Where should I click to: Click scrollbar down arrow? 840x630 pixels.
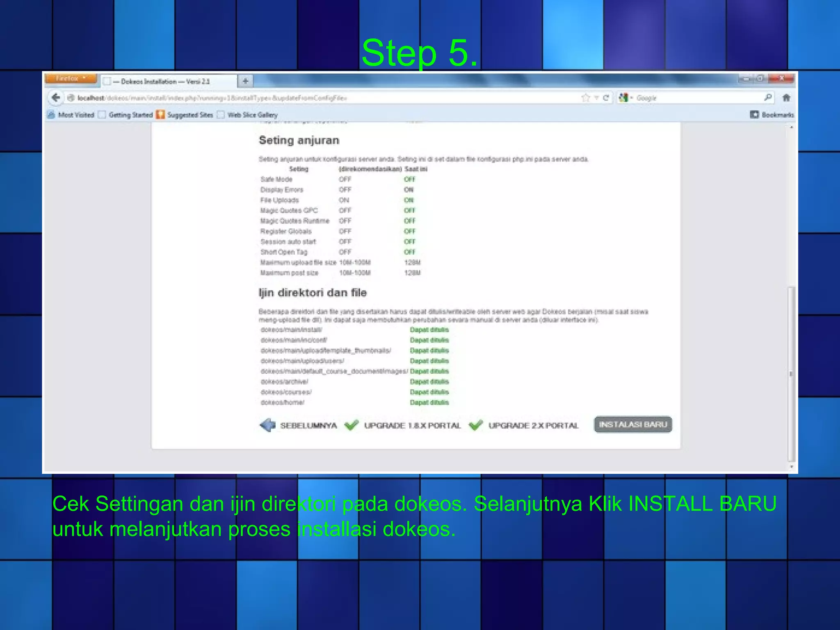tap(791, 467)
